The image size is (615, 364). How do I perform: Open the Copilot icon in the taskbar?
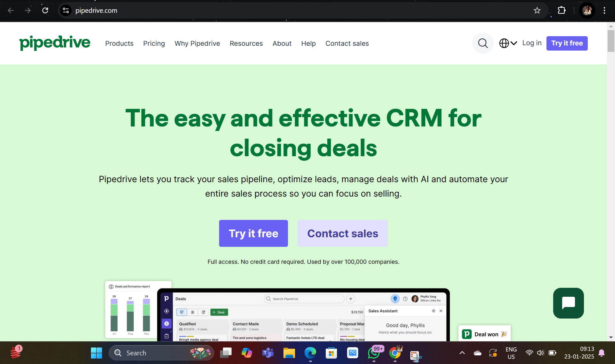(247, 353)
